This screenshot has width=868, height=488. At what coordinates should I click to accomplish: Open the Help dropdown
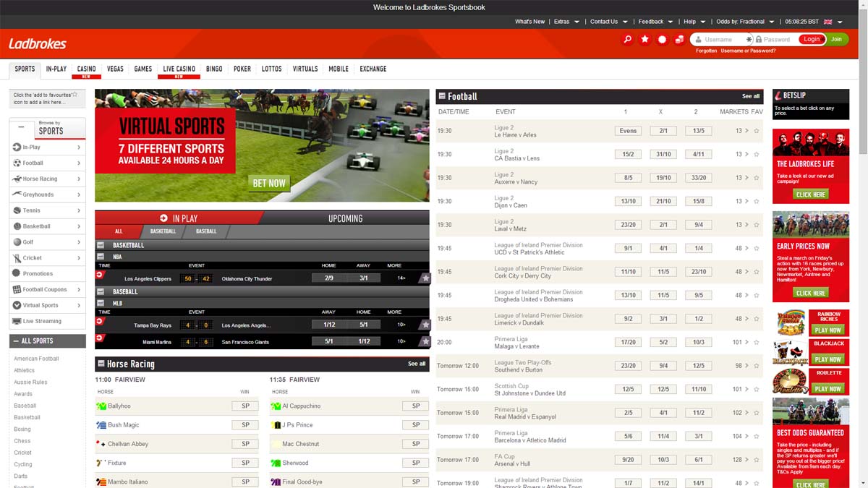[694, 22]
